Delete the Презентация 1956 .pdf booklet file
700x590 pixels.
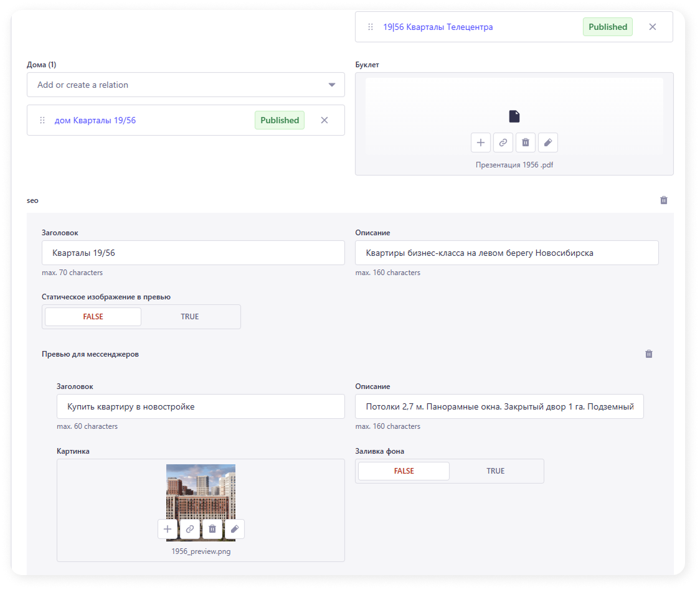[526, 143]
